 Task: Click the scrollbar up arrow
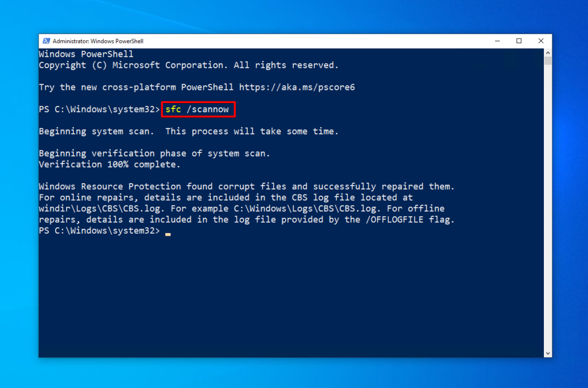pos(547,52)
